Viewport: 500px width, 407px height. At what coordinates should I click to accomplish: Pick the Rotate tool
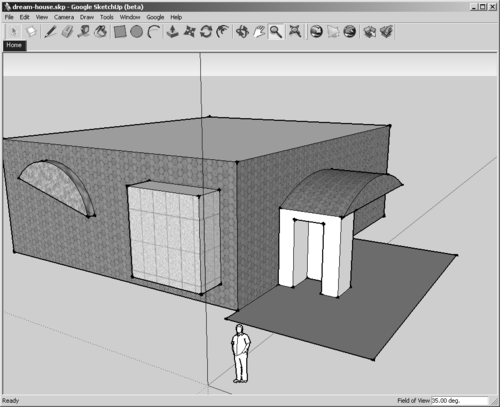tap(206, 32)
